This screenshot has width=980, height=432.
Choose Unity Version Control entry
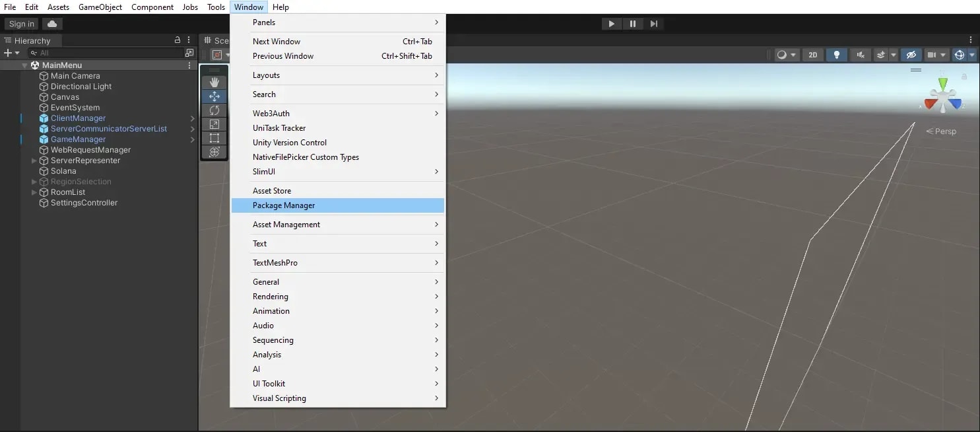click(x=338, y=143)
